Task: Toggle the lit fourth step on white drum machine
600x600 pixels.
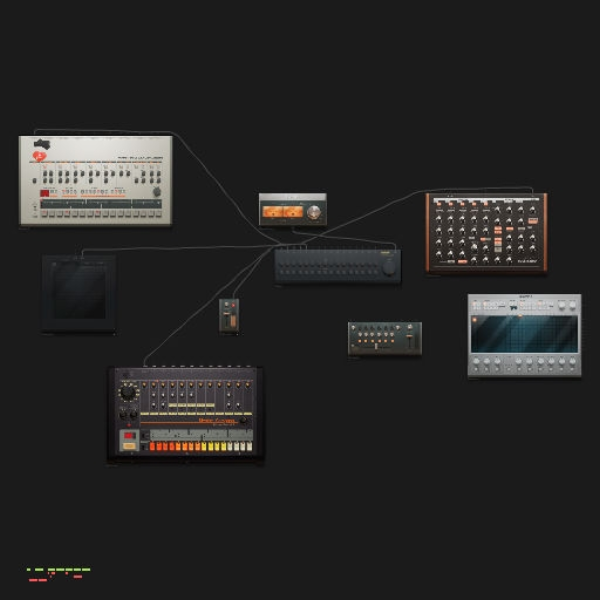Action: (67, 214)
